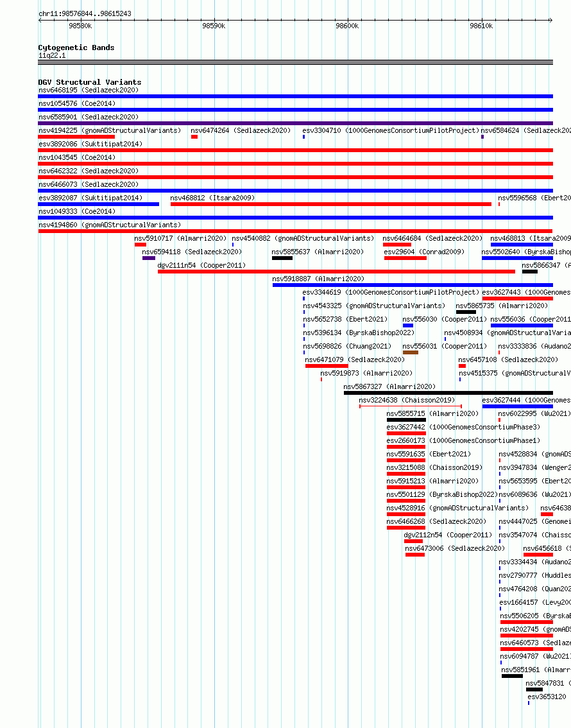This screenshot has height=728, width=571.
Task: Click the nsv6468195 (Sedlazeck2020) variant label
Action: pyautogui.click(x=89, y=90)
